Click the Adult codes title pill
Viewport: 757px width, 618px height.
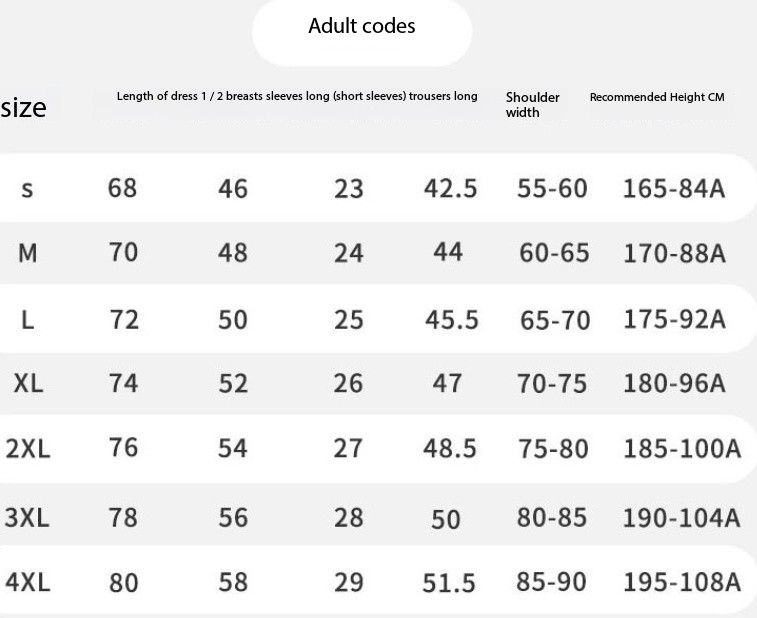point(361,27)
